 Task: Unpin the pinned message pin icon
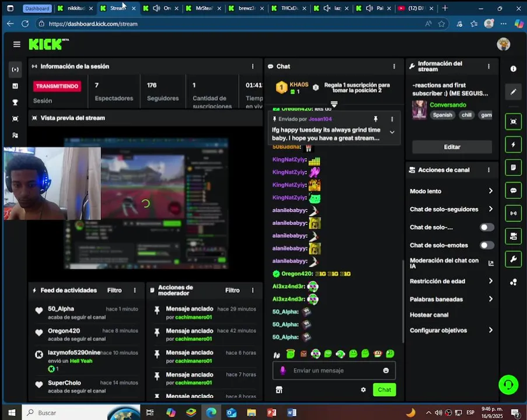click(376, 119)
